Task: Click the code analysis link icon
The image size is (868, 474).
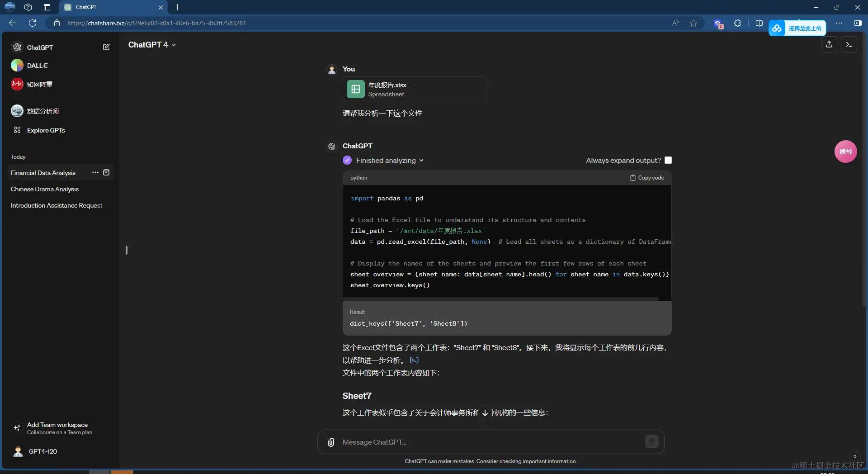Action: tap(414, 360)
